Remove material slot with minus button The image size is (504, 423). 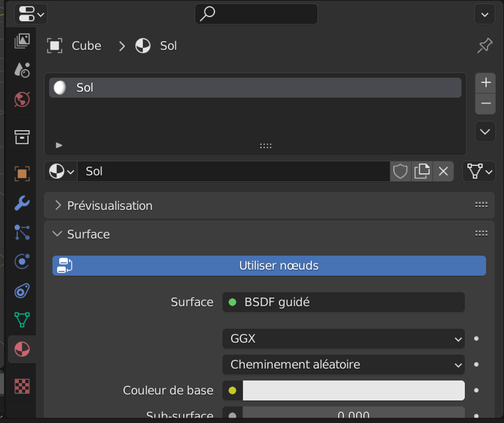[x=486, y=104]
